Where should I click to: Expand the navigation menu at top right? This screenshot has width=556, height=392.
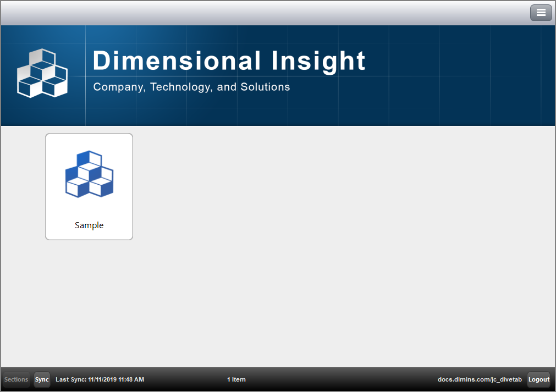click(541, 12)
